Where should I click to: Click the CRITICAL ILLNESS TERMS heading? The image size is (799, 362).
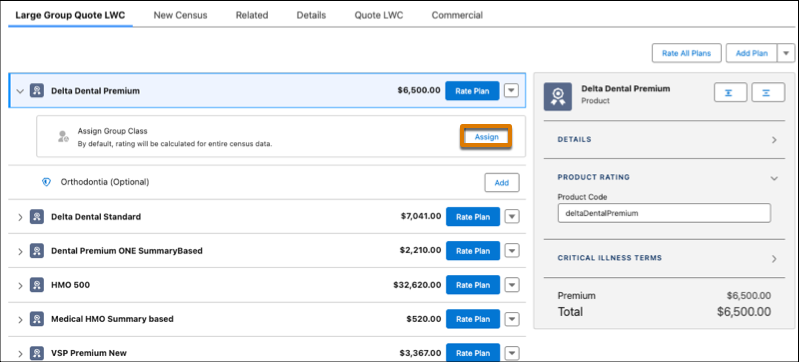coord(609,258)
